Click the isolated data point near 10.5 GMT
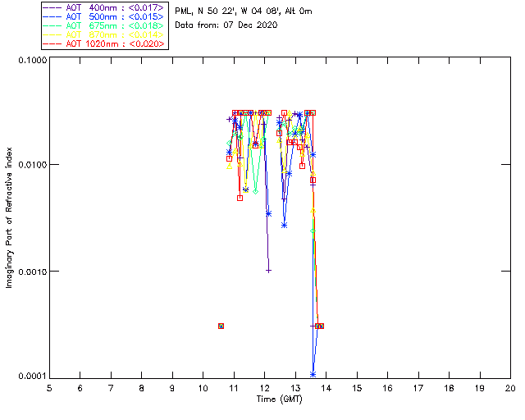The image size is (525, 420). [x=221, y=326]
